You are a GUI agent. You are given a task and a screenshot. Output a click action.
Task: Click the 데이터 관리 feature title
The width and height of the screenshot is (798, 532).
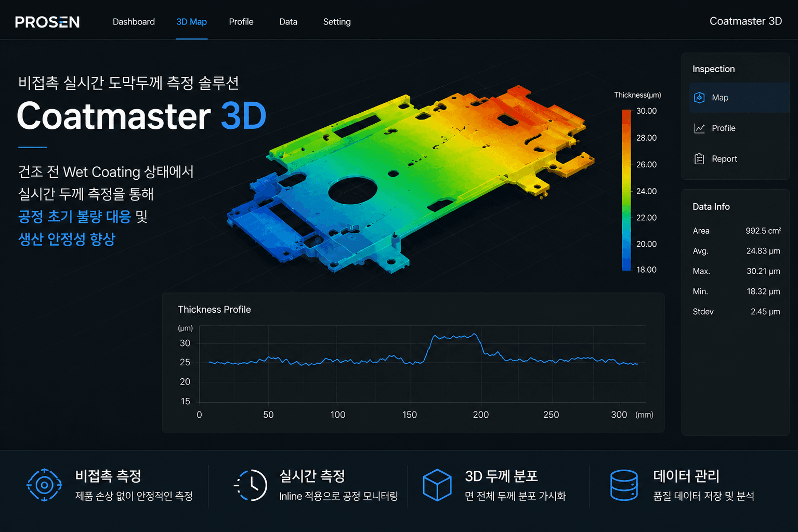click(x=686, y=476)
